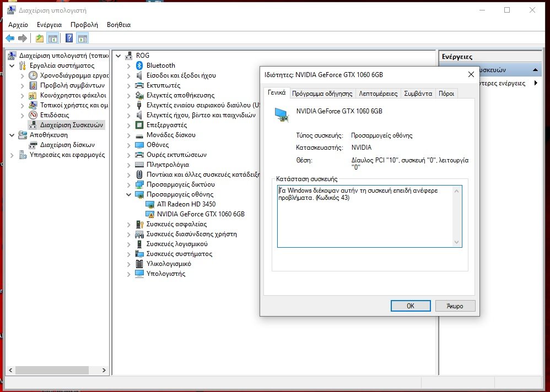Switch to the Πόροι tab
The height and width of the screenshot is (392, 550).
(446, 94)
